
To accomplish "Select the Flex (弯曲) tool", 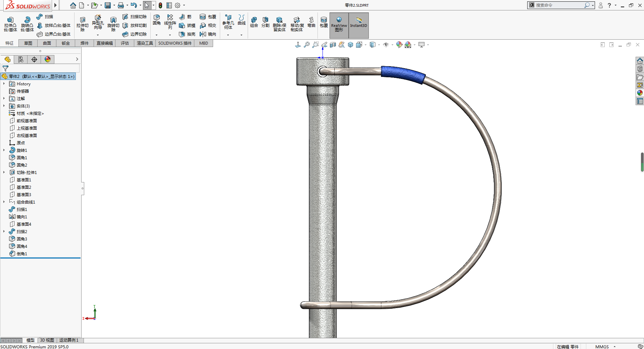I will 311,22.
